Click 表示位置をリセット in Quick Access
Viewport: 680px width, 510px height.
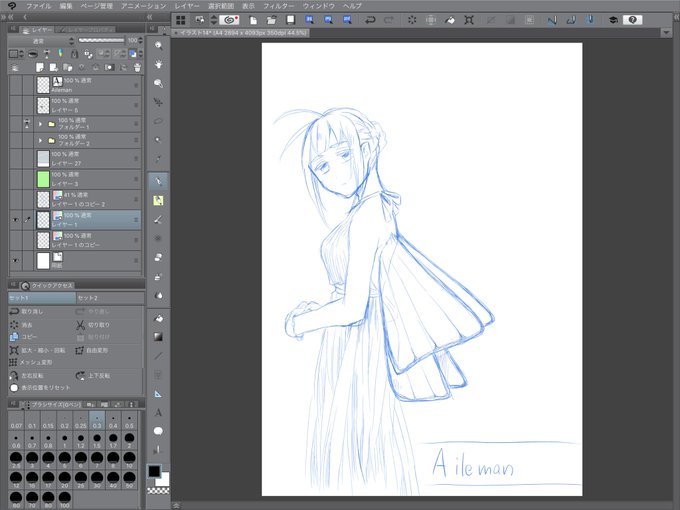click(x=39, y=388)
